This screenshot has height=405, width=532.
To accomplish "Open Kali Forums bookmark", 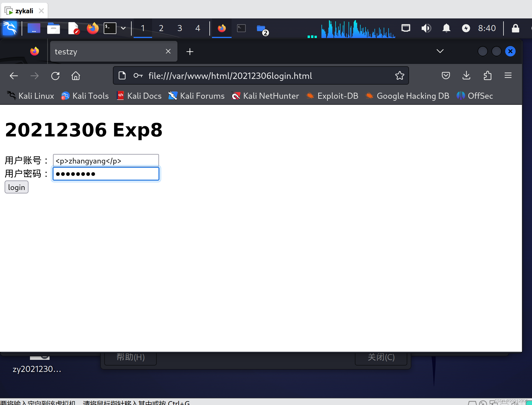I will click(196, 96).
